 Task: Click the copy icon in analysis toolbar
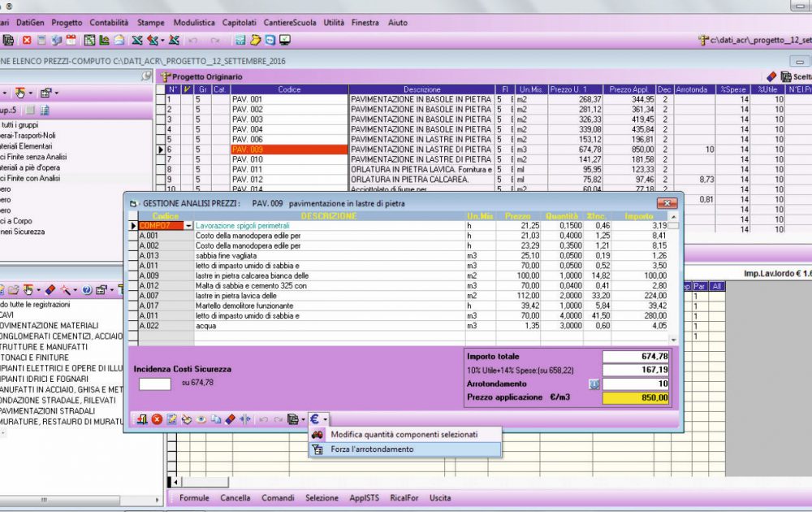(x=216, y=419)
